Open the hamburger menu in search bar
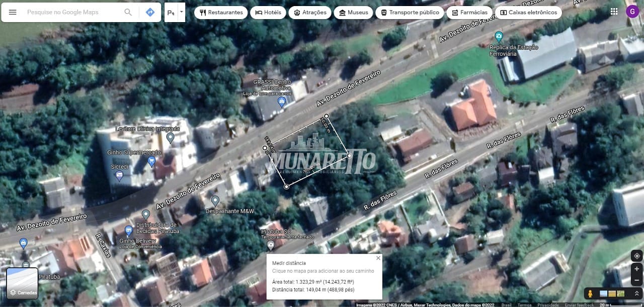This screenshot has height=307, width=644. (x=13, y=12)
